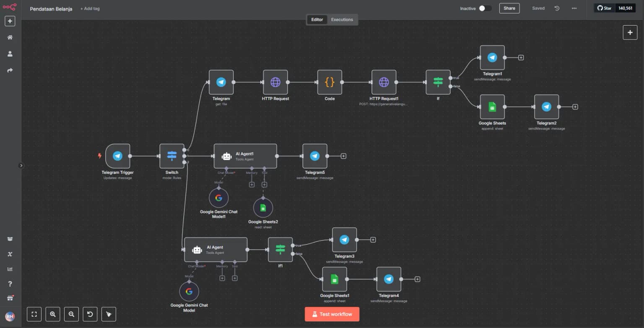644x328 pixels.
Task: Add another Tool to AI Agent1
Action: 264,184
